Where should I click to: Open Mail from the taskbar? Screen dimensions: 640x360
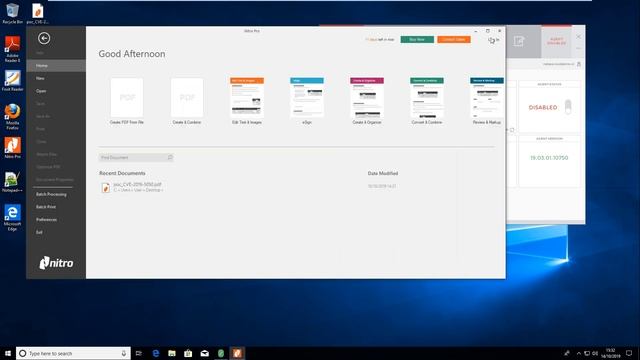point(204,353)
